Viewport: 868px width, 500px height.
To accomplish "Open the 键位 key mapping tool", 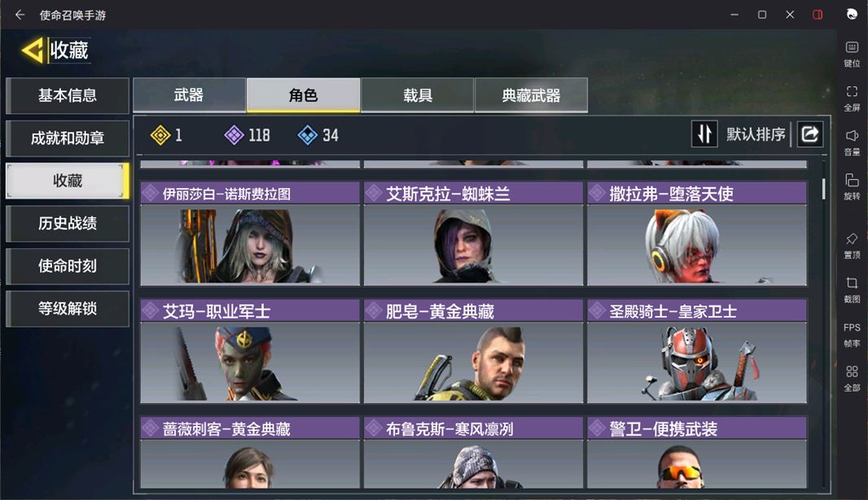I will coord(852,55).
